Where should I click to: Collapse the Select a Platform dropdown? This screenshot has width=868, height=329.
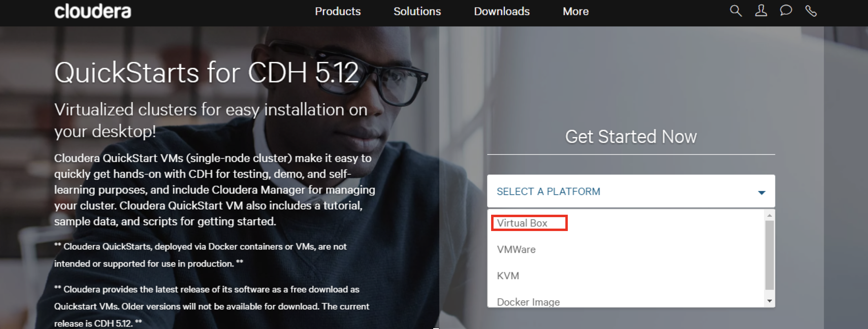tap(631, 191)
